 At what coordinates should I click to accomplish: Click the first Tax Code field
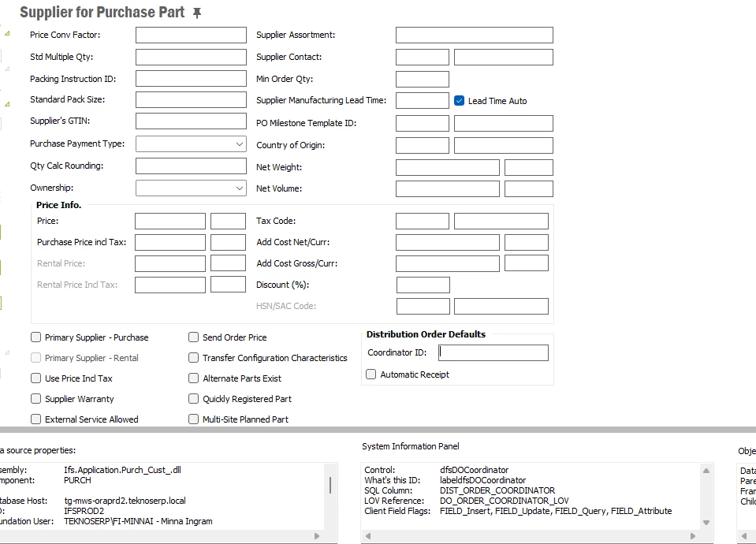click(423, 222)
